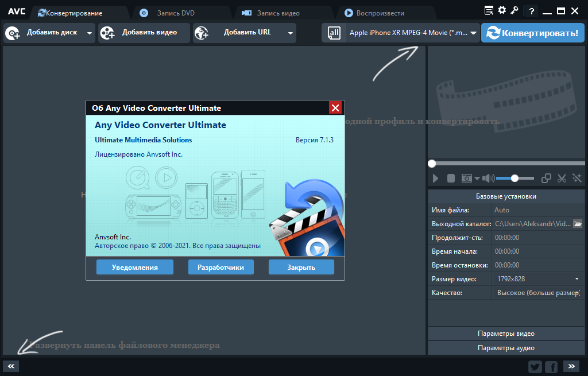Click the Время остановки 00:00:00 value
Viewport: 588px width, 376px height.
click(507, 265)
